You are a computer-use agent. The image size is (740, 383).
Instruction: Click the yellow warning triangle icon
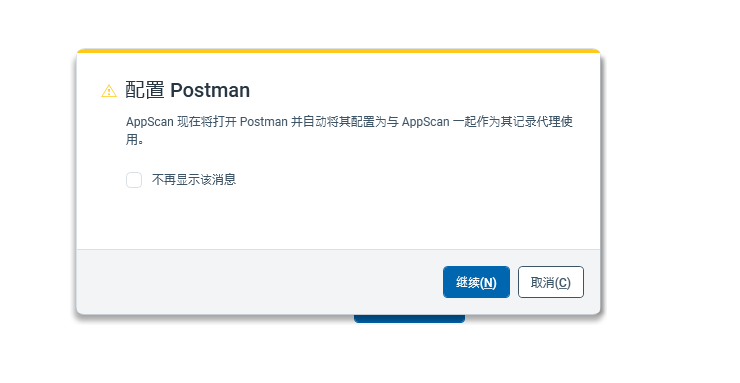tap(109, 91)
